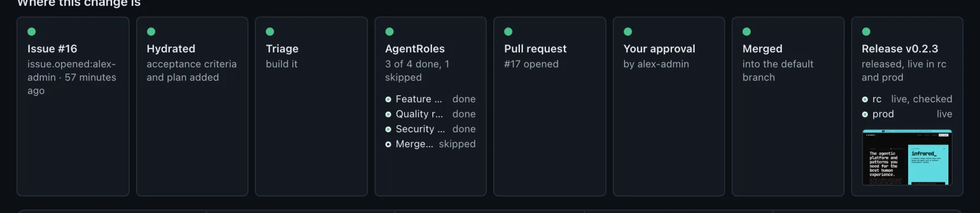Image resolution: width=980 pixels, height=213 pixels.
Task: Open Pull request #17 opened link
Action: click(531, 64)
